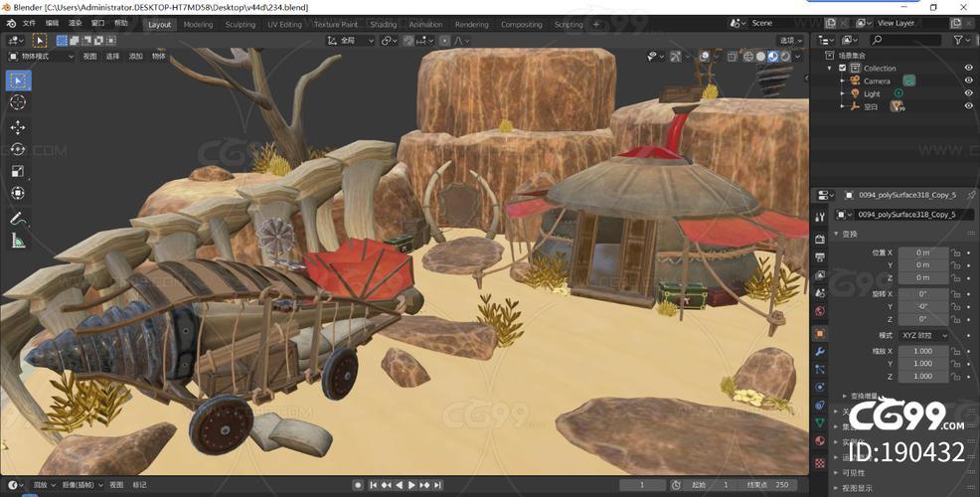Image resolution: width=980 pixels, height=497 pixels.
Task: Open the Modifier wrench properties tab
Action: [820, 352]
